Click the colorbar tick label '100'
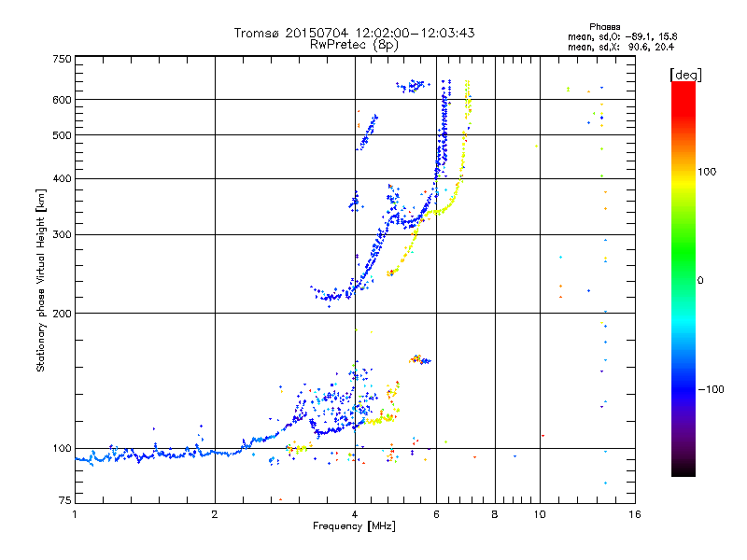 707,172
